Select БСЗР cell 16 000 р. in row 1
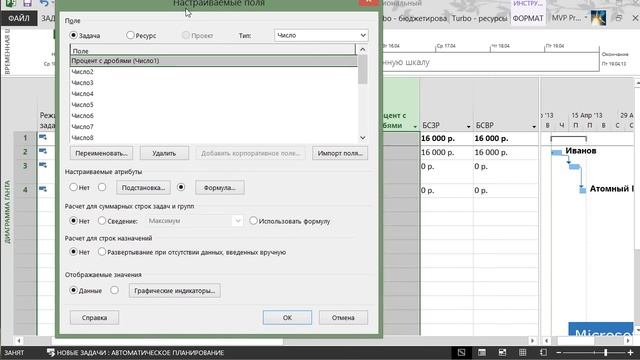 point(447,138)
